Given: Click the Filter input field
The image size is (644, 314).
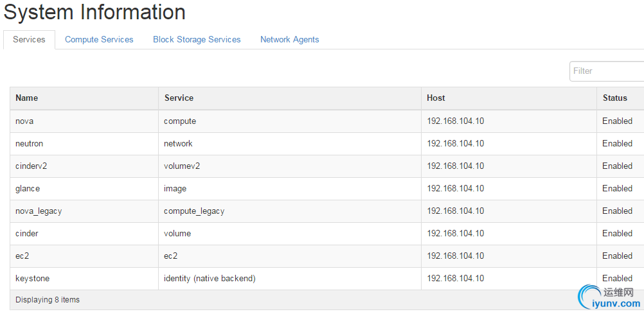Looking at the screenshot, I should click(x=607, y=71).
